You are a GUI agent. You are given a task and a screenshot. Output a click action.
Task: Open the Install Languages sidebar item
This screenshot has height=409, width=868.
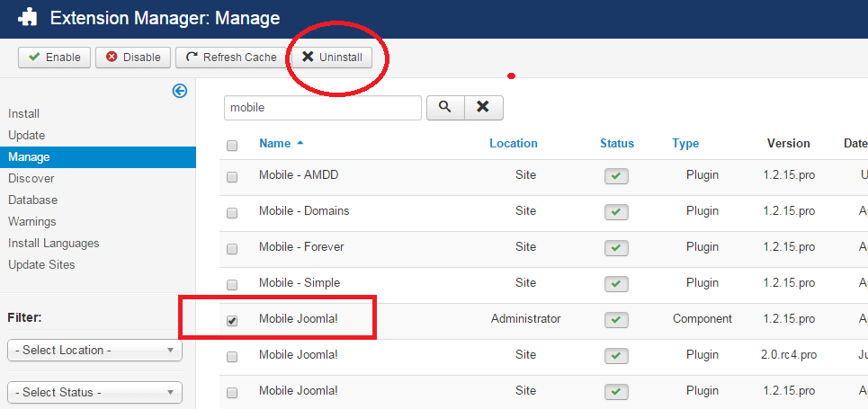(54, 244)
